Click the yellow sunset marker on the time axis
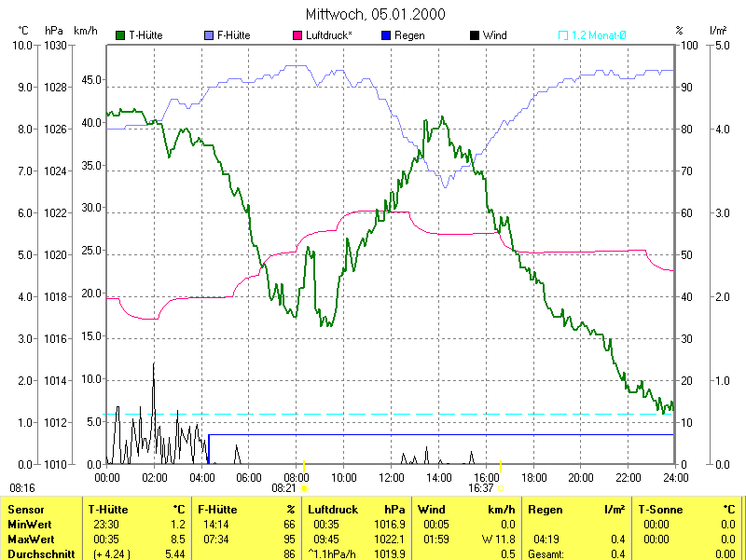746x560 pixels. [x=501, y=465]
